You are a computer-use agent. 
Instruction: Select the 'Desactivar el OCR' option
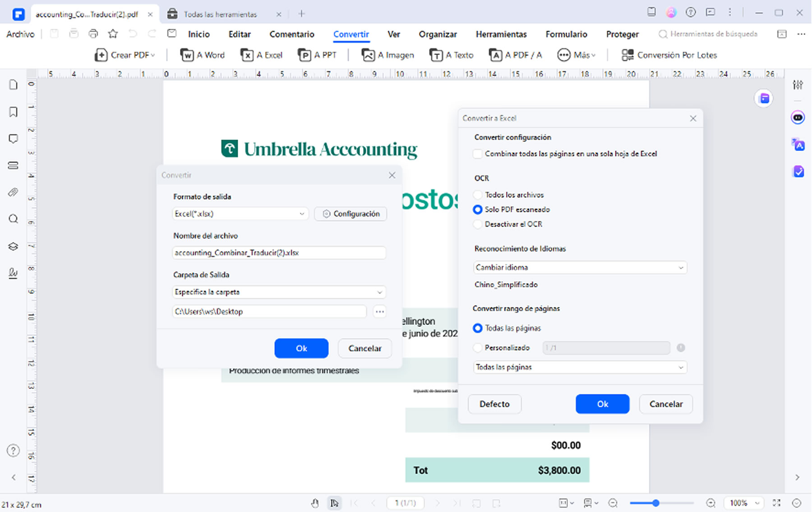coord(478,224)
